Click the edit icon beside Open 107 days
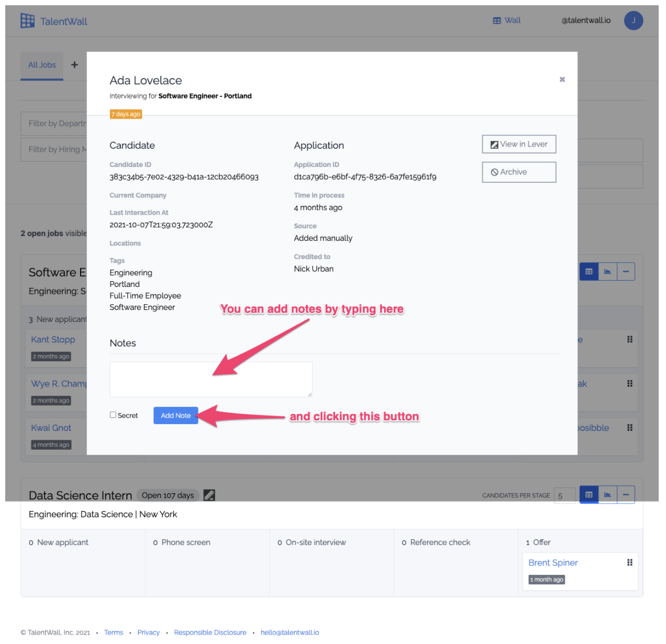The width and height of the screenshot is (666, 644). click(x=209, y=494)
